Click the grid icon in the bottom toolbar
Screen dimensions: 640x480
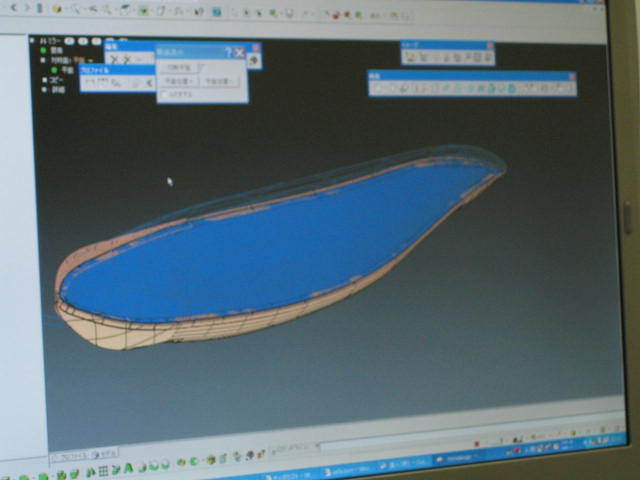[101, 468]
